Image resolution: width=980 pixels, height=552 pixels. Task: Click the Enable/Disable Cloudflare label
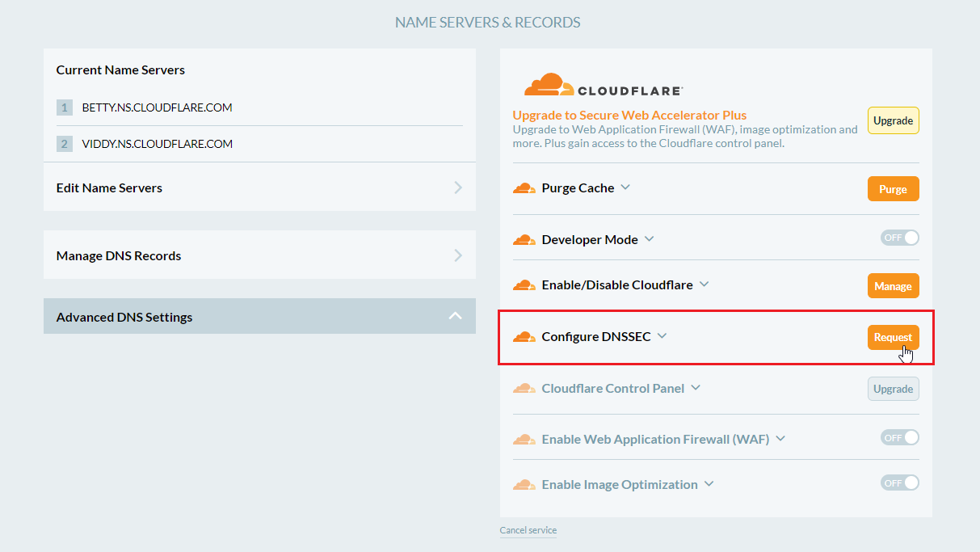(617, 285)
